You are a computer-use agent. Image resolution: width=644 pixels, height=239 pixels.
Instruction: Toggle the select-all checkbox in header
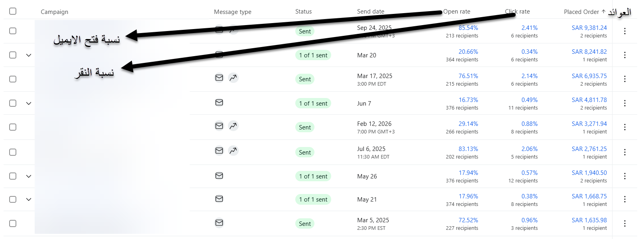pos(13,11)
